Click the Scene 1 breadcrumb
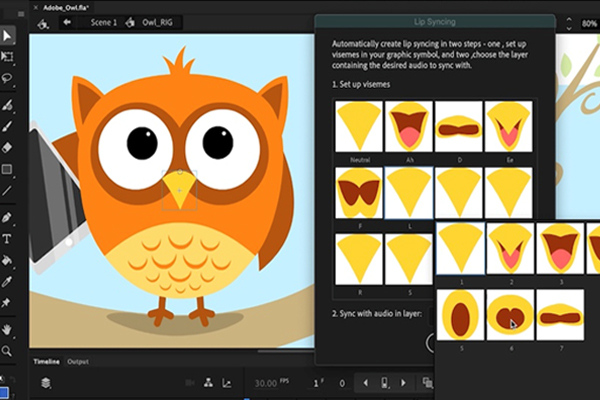 [x=103, y=20]
